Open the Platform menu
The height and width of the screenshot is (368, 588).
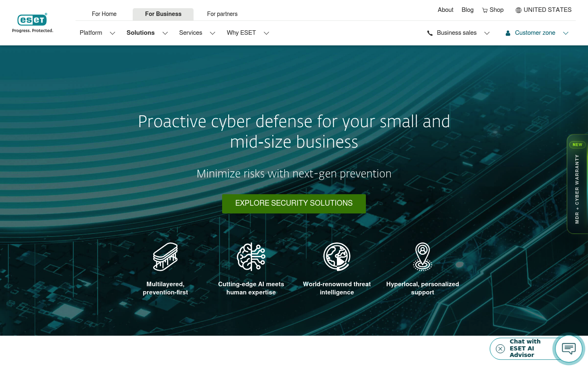tap(91, 33)
